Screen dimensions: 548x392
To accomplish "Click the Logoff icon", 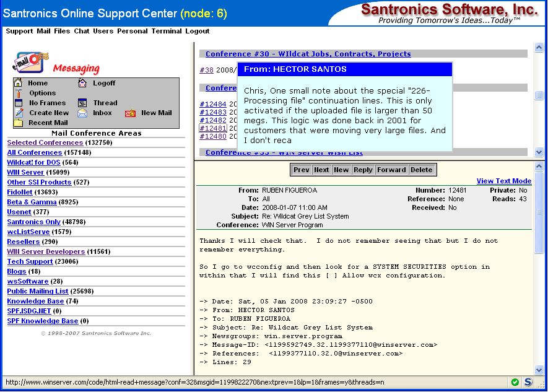I will tap(82, 83).
